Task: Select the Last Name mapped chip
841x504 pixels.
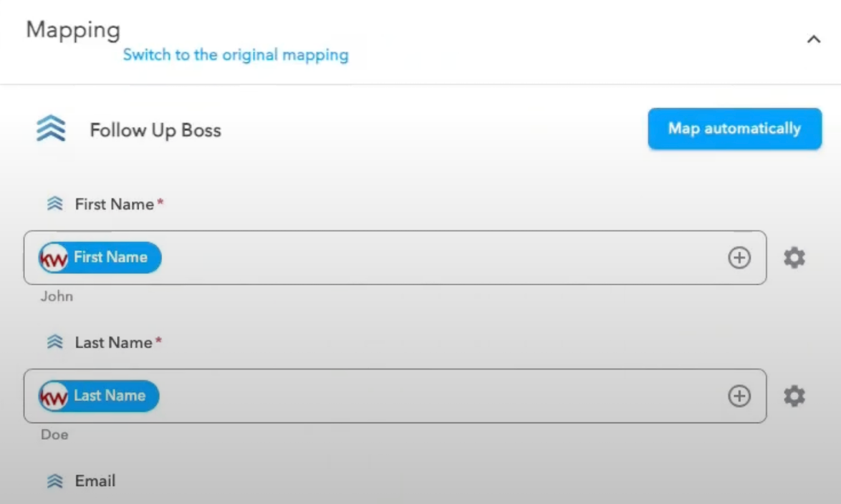Action: tap(99, 396)
